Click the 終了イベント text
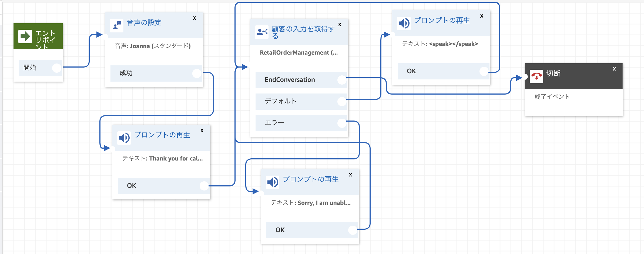The height and width of the screenshot is (254, 644). pos(552,96)
